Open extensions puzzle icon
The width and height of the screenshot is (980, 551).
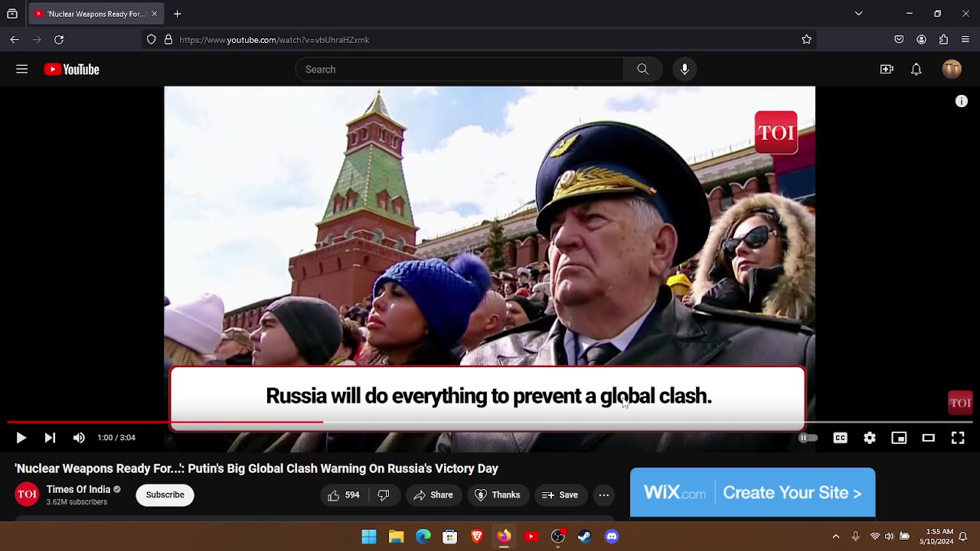(x=943, y=40)
